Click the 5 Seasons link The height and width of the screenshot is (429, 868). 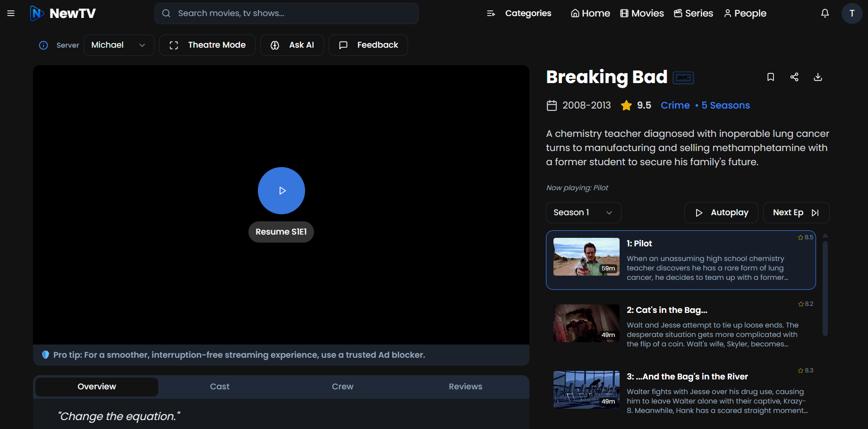pos(725,105)
